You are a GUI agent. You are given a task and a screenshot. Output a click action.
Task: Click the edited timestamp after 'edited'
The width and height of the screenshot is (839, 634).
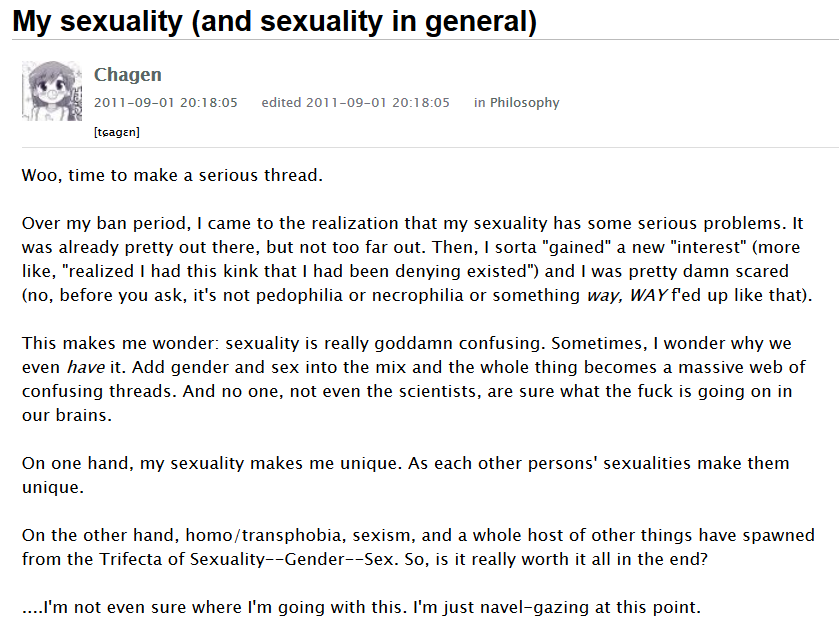378,102
